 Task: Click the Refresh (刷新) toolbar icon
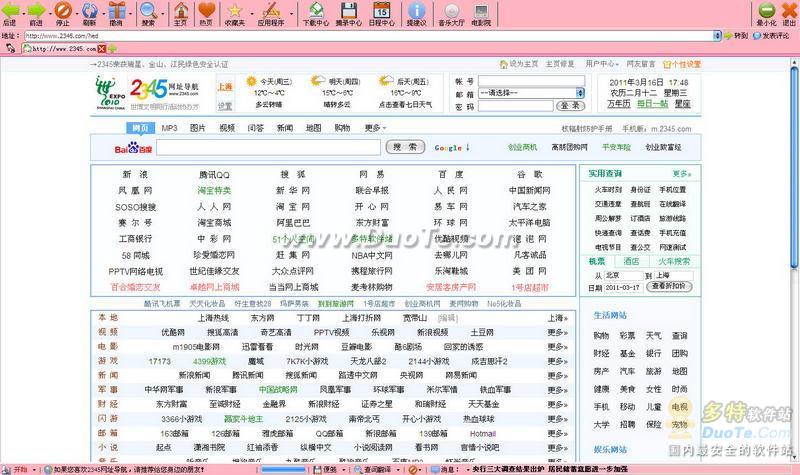tap(89, 10)
